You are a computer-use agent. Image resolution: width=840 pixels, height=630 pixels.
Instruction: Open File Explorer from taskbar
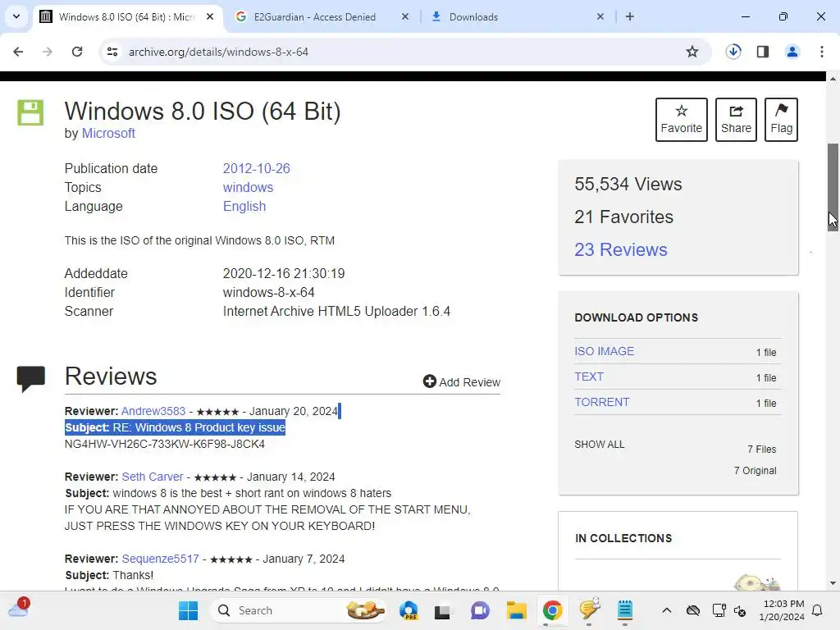[x=517, y=610]
